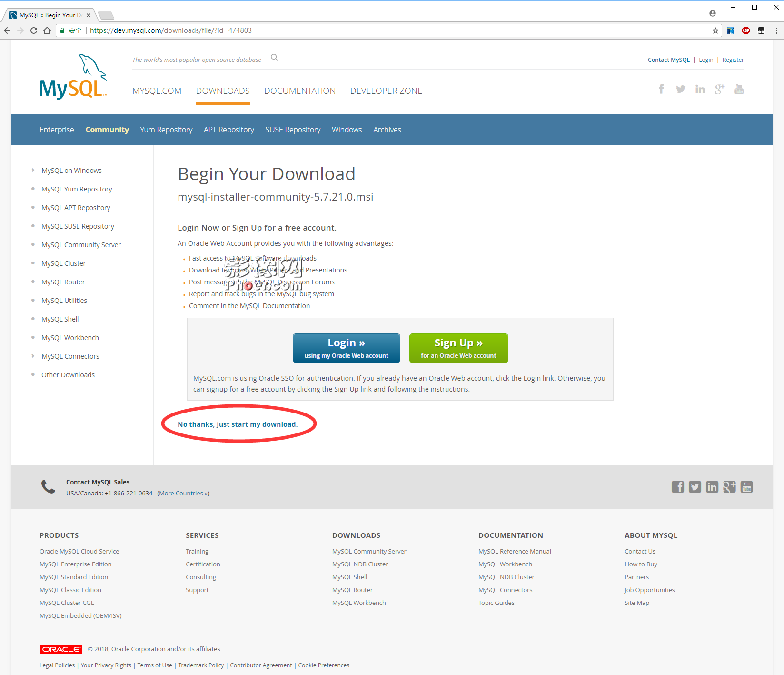784x675 pixels.
Task: Open MySQL Reference Manual footer link
Action: (x=515, y=552)
